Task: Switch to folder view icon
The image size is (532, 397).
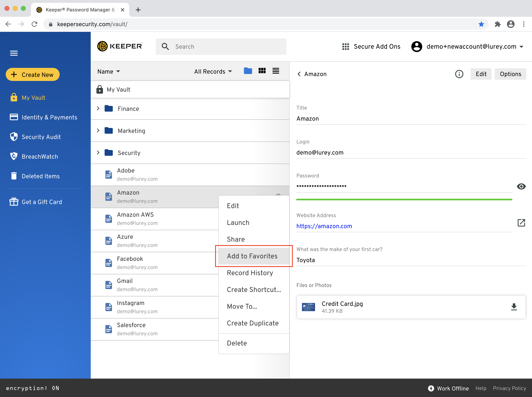Action: click(248, 71)
